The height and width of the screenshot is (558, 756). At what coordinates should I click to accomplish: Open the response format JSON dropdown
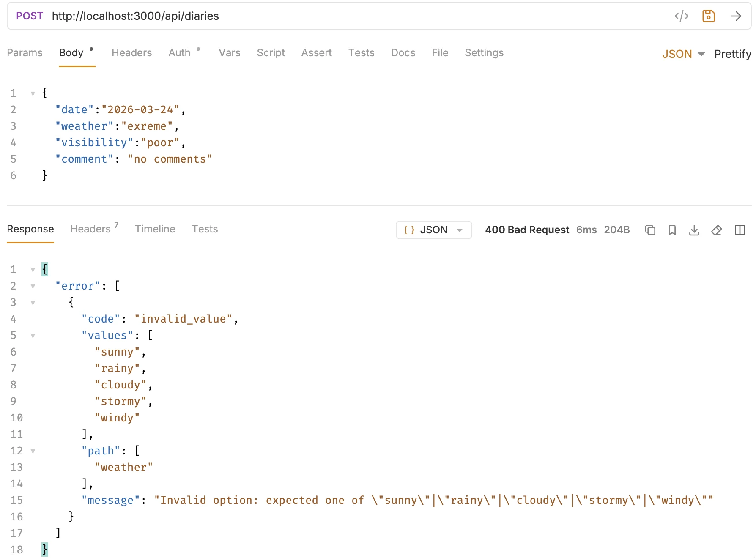pos(434,230)
